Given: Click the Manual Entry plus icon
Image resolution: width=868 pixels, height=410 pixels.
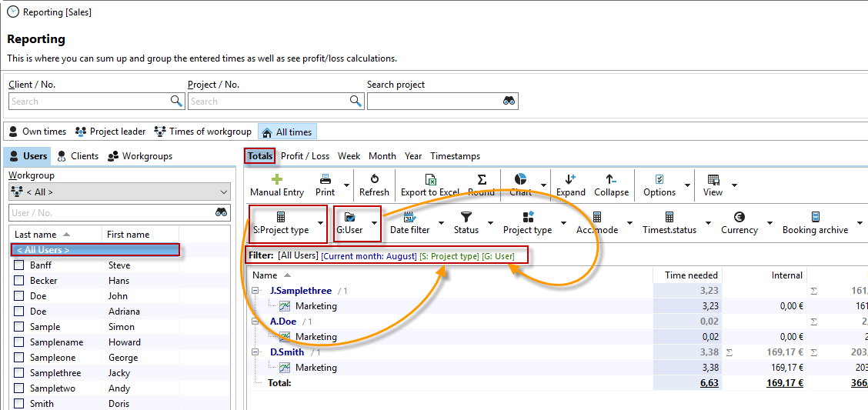Looking at the screenshot, I should 277,178.
